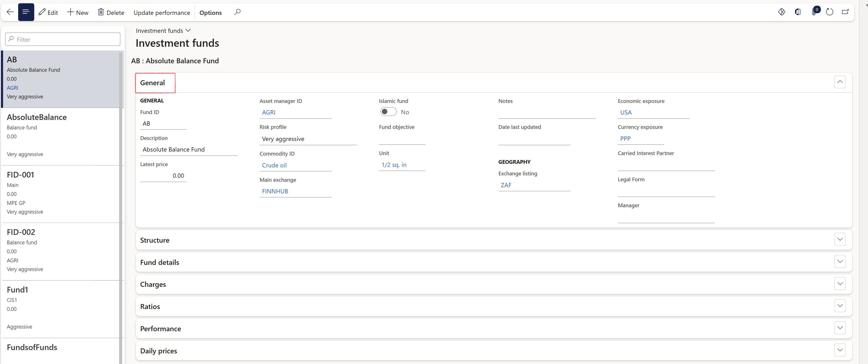Toggle the Islamic fund switch
Screen dimensions: 868x364
388,112
